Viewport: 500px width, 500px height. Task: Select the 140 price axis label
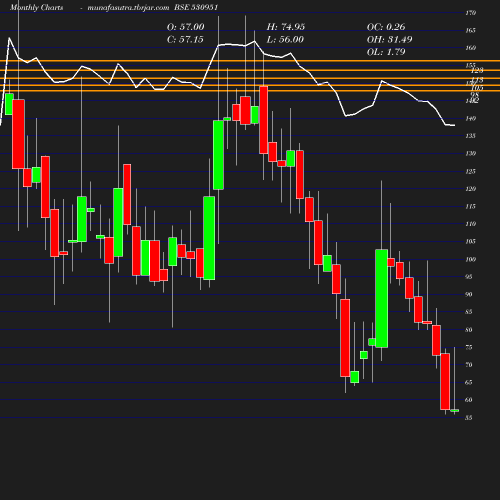[x=470, y=119]
